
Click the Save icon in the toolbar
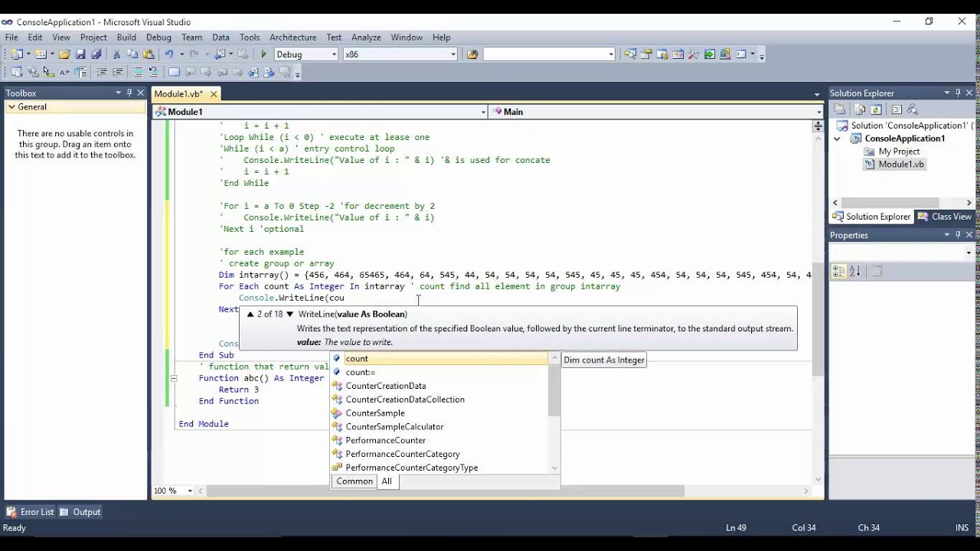click(x=80, y=54)
